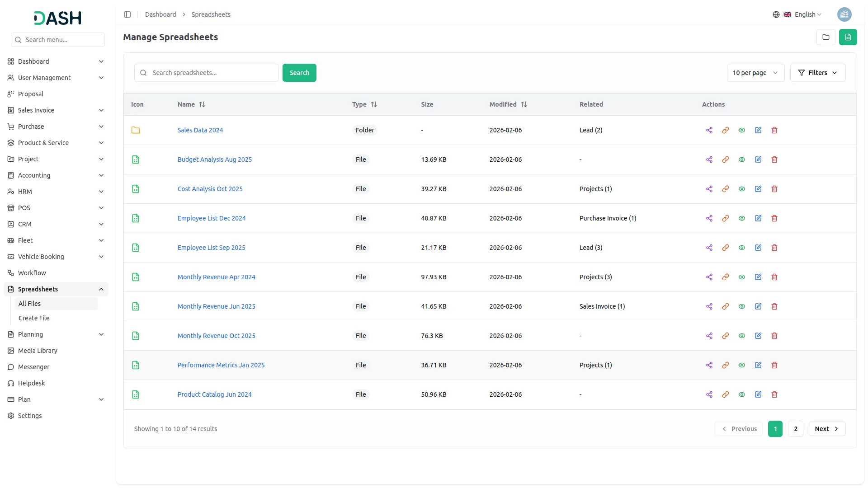
Task: Click share icon for Sales Data 2024
Action: 709,130
